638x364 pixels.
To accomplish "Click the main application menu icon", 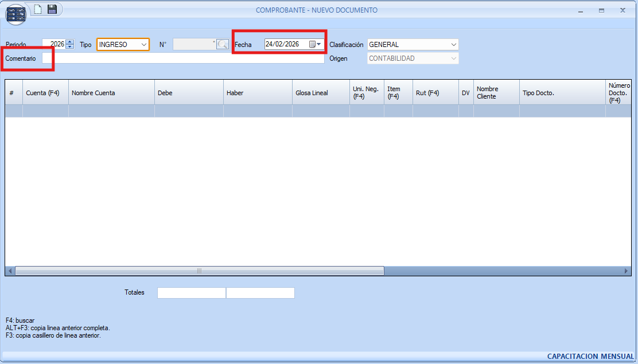I will [15, 14].
